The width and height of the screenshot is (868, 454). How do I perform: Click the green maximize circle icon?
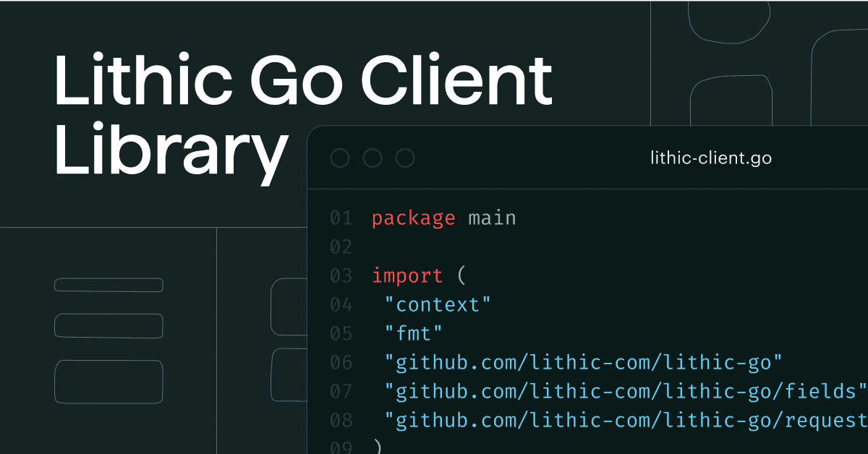click(404, 158)
